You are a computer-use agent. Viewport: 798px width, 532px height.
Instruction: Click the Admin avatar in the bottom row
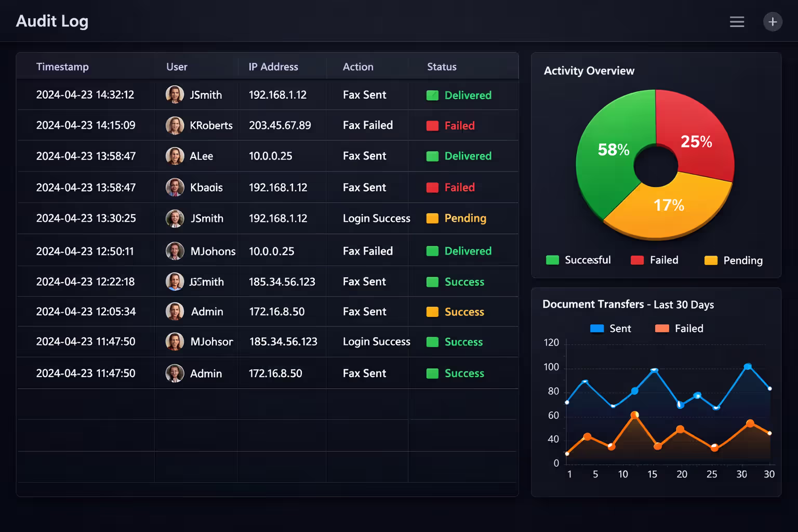click(175, 373)
